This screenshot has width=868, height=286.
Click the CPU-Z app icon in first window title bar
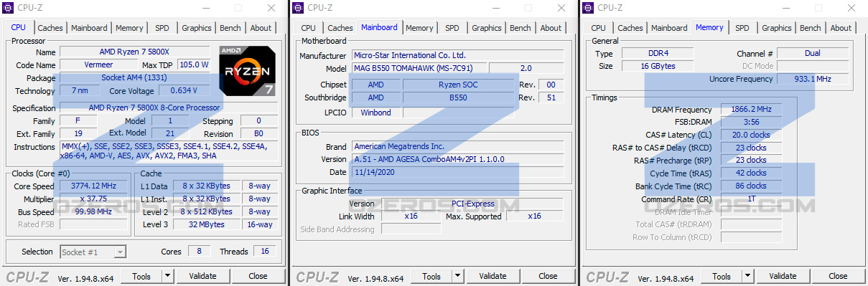click(8, 8)
